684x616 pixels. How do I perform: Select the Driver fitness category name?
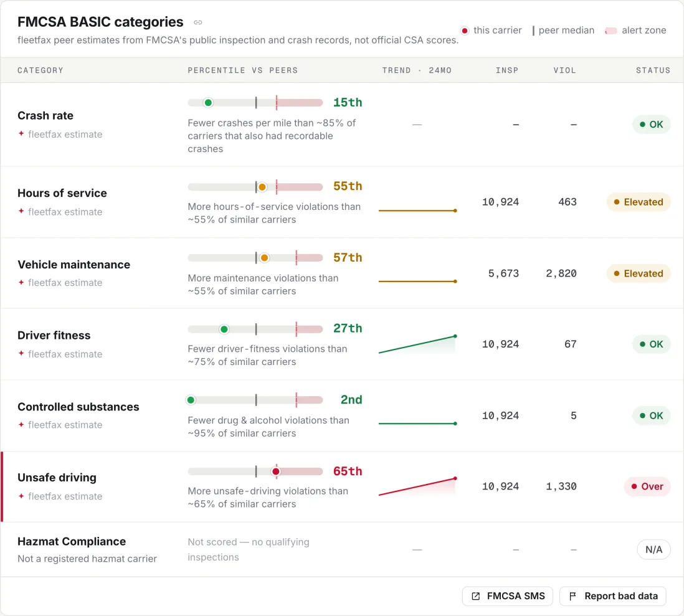[54, 335]
